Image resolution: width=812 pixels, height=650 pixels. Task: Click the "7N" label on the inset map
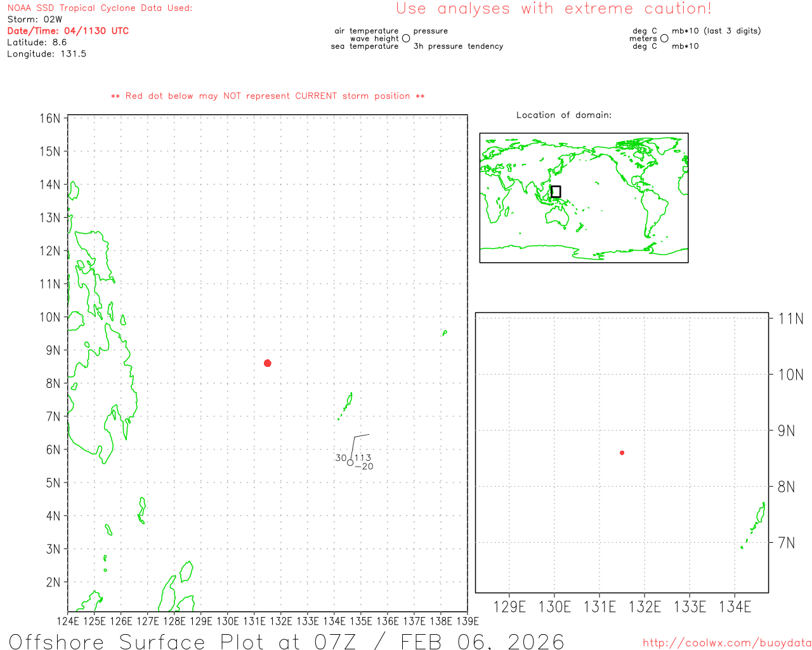787,543
